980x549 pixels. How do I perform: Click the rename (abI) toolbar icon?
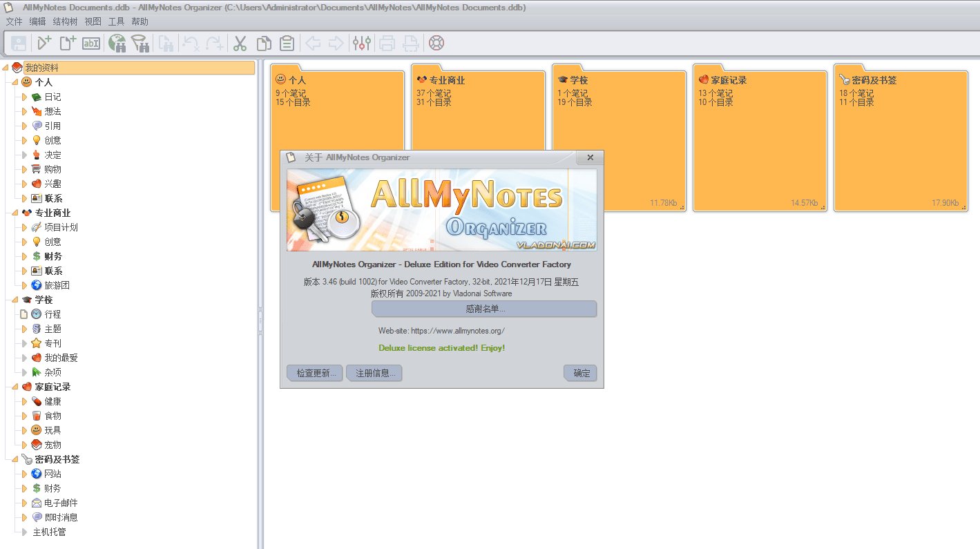pos(91,44)
